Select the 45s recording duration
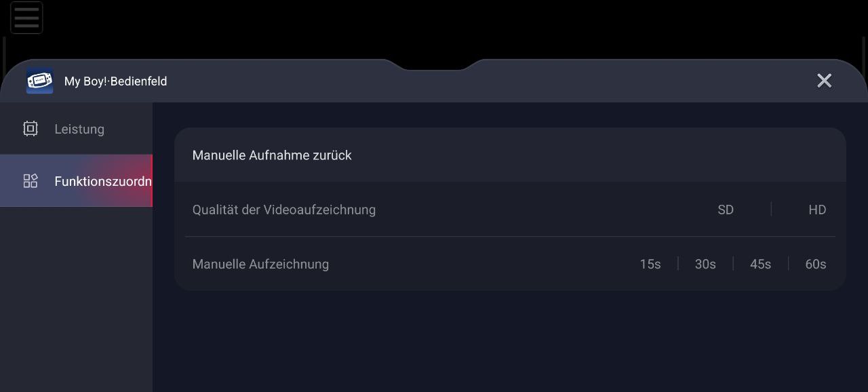Screen dimensions: 868x392 [760, 264]
